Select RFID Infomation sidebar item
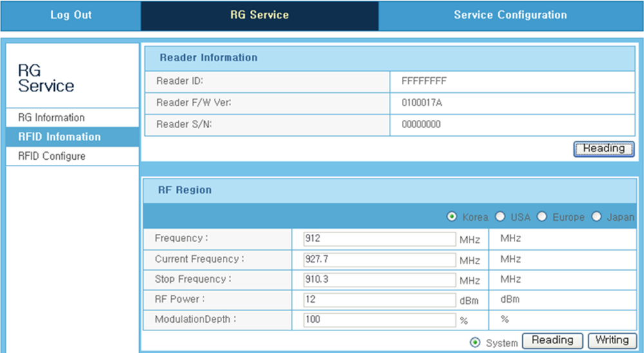Image resolution: width=644 pixels, height=353 pixels. coord(59,137)
